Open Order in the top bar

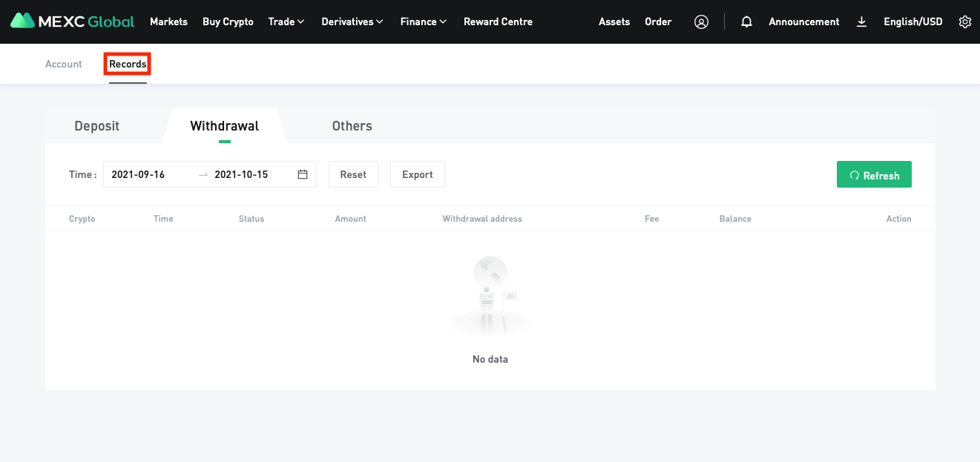(x=658, y=22)
